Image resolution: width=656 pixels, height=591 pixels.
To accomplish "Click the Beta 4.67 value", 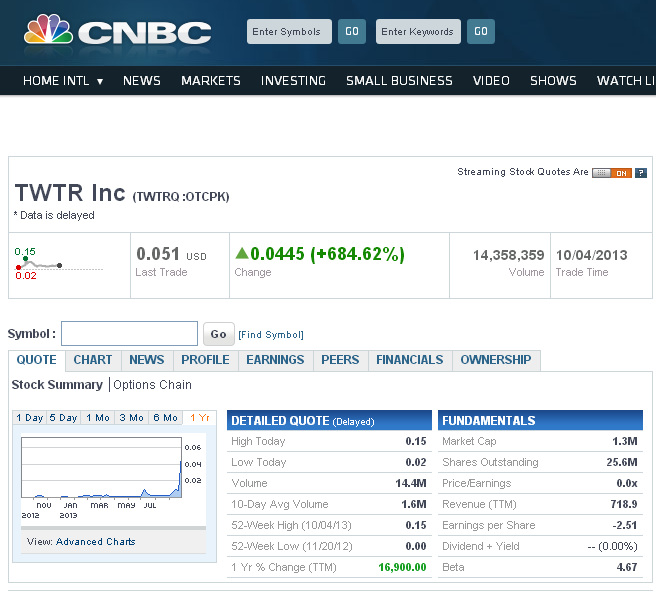I will tap(627, 567).
